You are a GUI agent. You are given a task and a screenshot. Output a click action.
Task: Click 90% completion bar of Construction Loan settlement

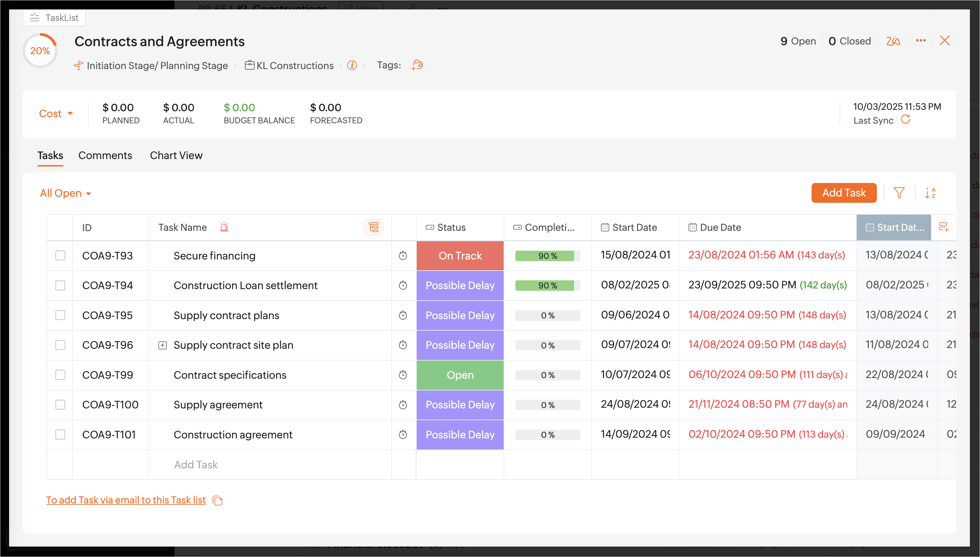point(547,285)
